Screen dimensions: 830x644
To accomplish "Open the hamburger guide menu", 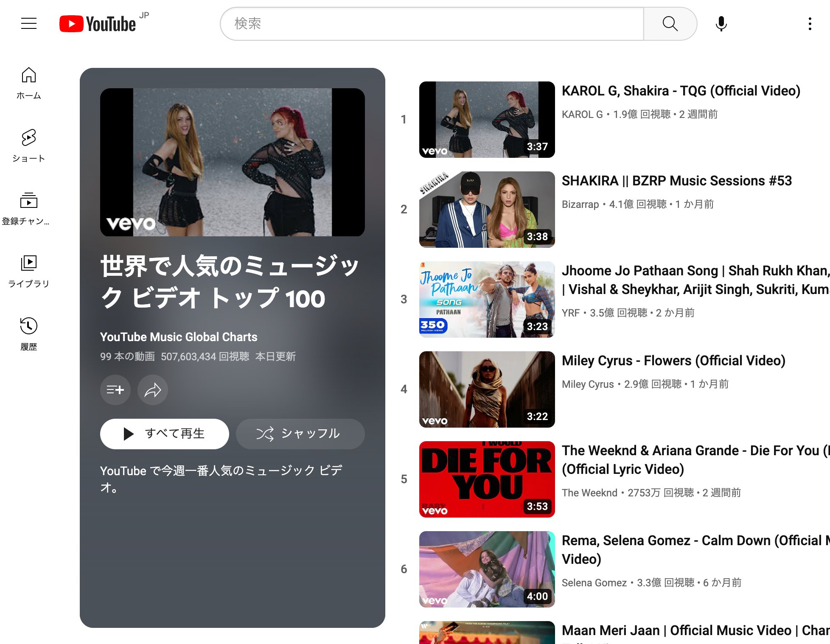I will click(x=29, y=23).
